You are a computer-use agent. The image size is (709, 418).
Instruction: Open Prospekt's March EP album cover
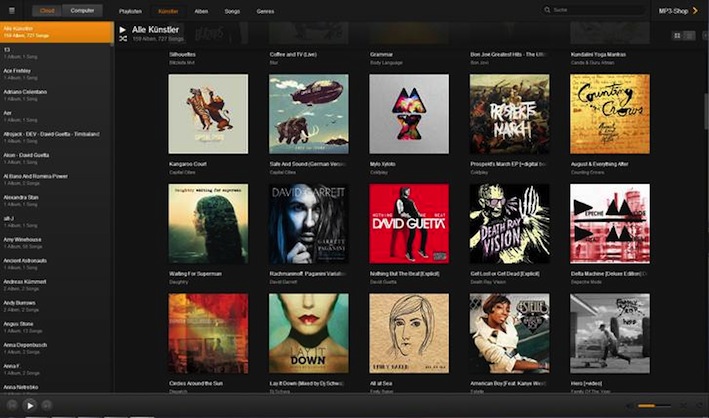tap(510, 114)
